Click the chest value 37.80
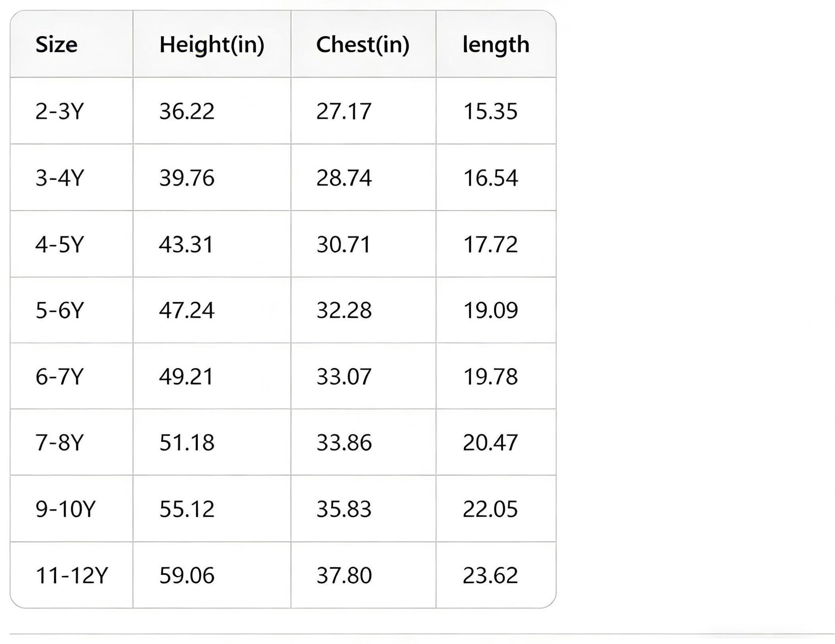Viewport: 835px width, 644px height. tap(344, 576)
